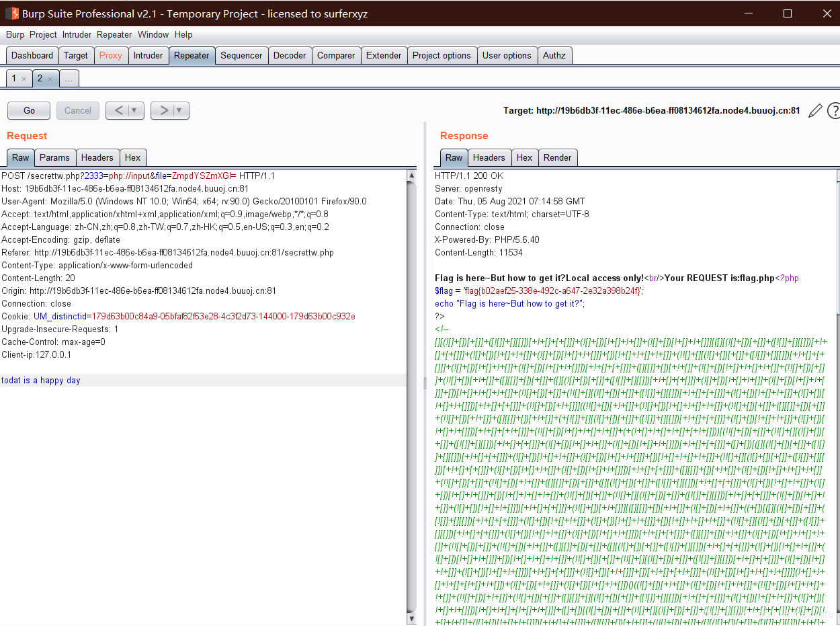This screenshot has height=626, width=840.
Task: Click the Upgrade-Insecure-Requests header line
Action: 60,329
